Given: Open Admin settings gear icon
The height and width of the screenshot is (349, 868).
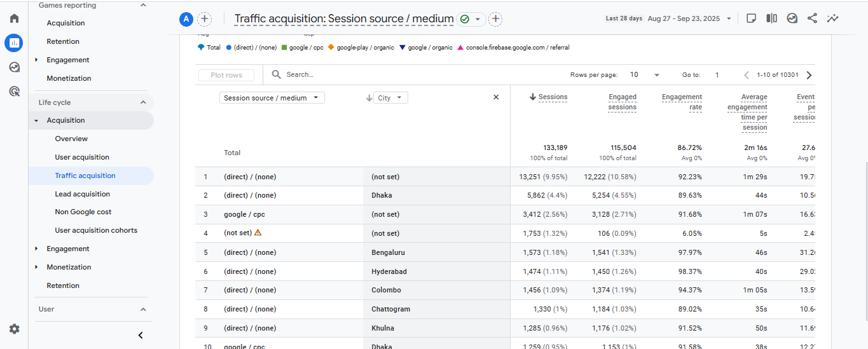Looking at the screenshot, I should point(14,329).
